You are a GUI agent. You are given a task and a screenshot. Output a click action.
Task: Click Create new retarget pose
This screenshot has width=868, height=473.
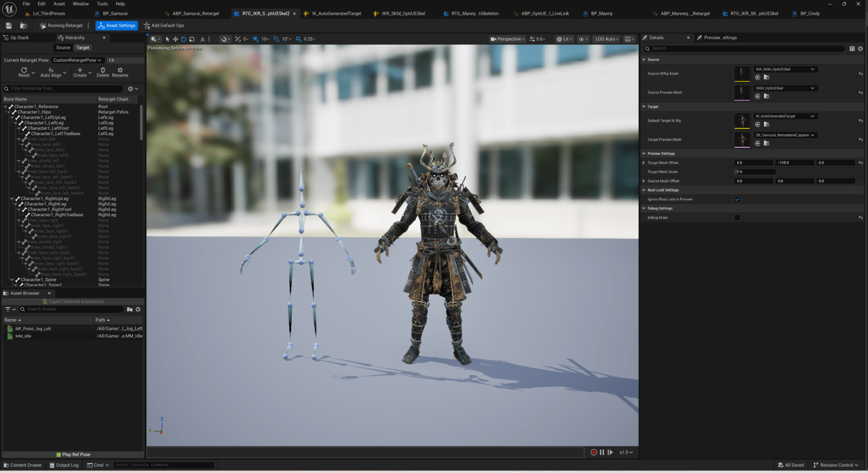click(80, 72)
